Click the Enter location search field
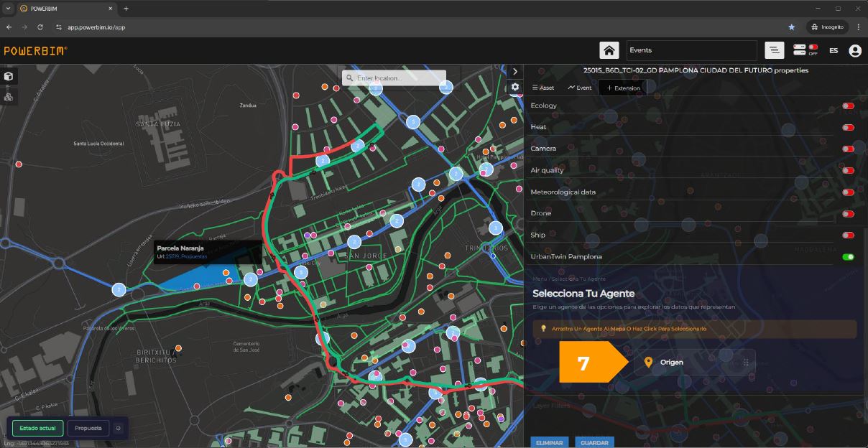The width and height of the screenshot is (868, 448). click(394, 78)
